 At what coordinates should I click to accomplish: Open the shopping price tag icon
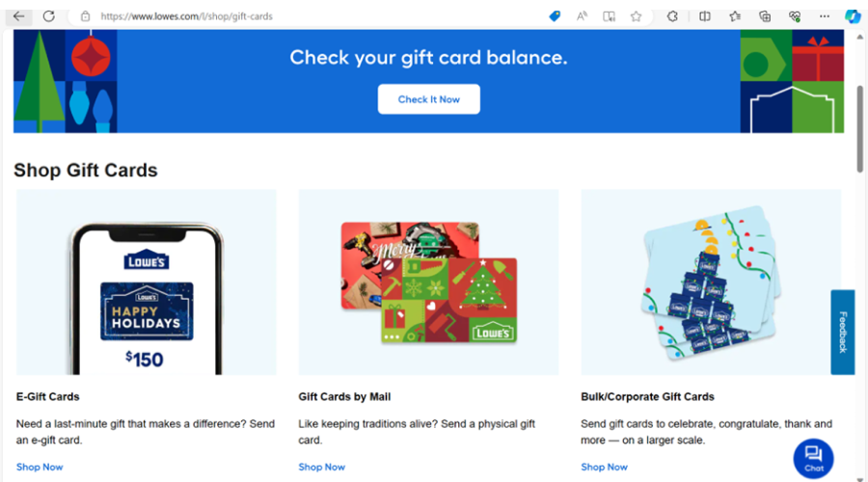click(555, 16)
